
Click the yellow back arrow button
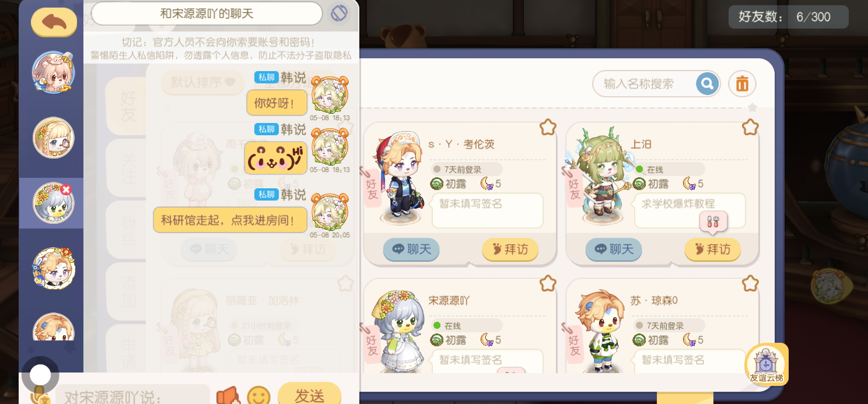(x=54, y=22)
